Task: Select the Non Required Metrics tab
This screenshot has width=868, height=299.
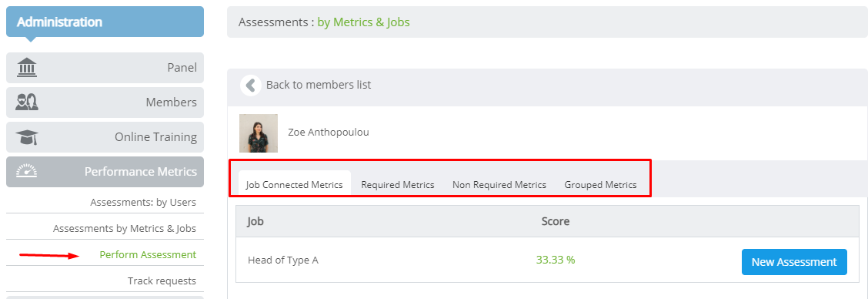Action: 499,185
